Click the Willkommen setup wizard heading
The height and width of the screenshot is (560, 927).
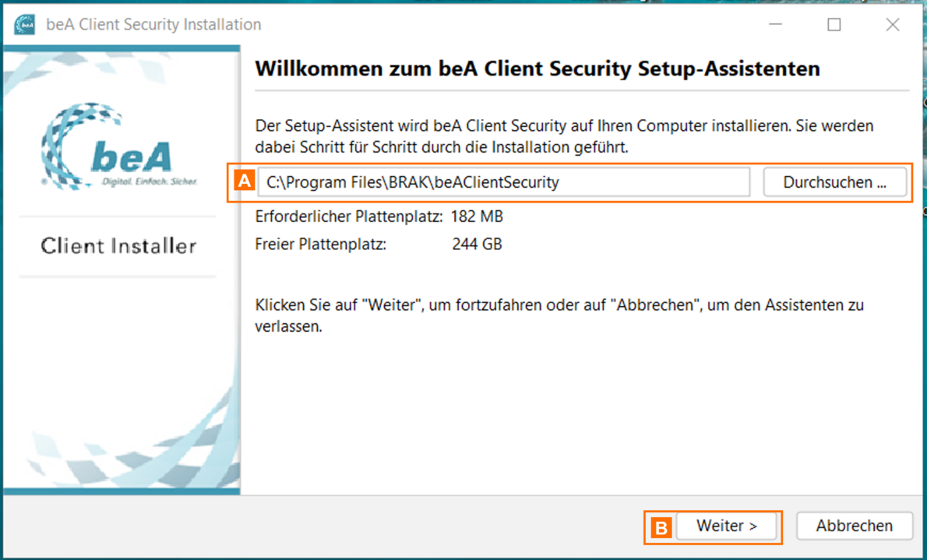pos(538,69)
